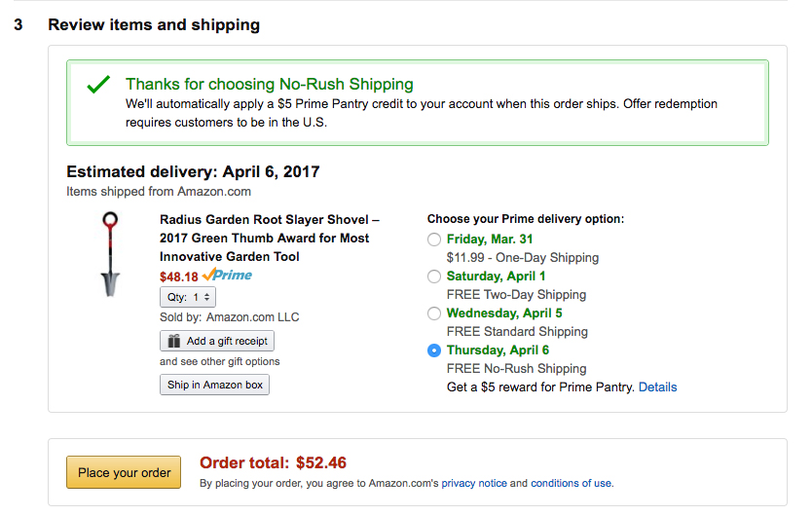The width and height of the screenshot is (812, 516).
Task: Open the conditions of use link
Action: 571,483
